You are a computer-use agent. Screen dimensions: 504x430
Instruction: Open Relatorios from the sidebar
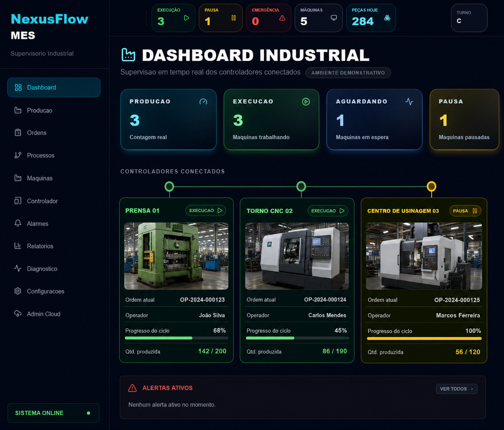click(x=54, y=246)
